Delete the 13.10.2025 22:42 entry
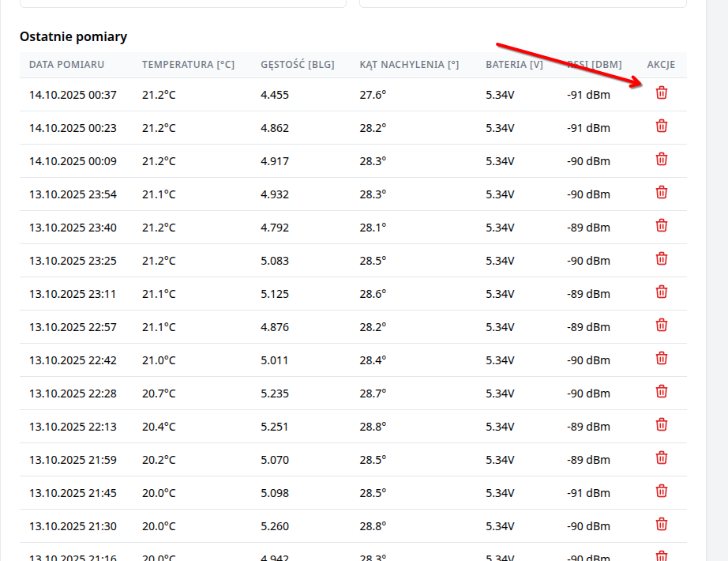Screen dimensions: 728x561 662,359
